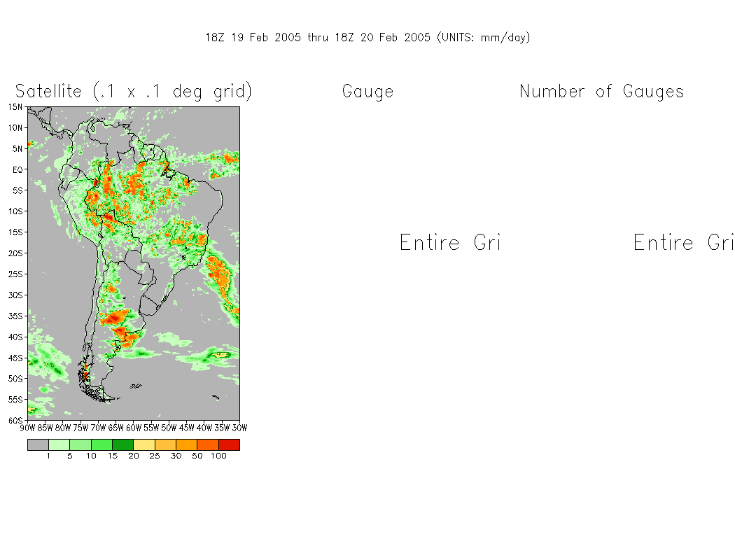Select the light orange swatch between 25 and 30
The image size is (735, 560).
(165, 444)
